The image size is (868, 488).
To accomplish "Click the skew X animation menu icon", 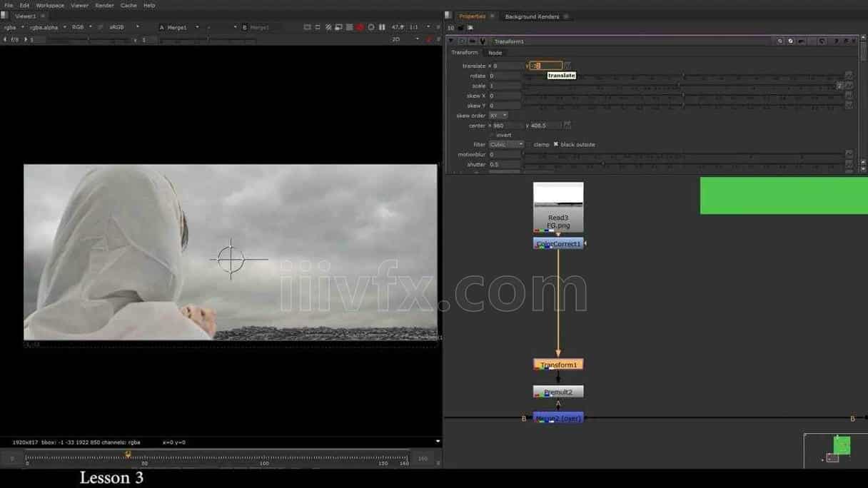I will click(849, 96).
